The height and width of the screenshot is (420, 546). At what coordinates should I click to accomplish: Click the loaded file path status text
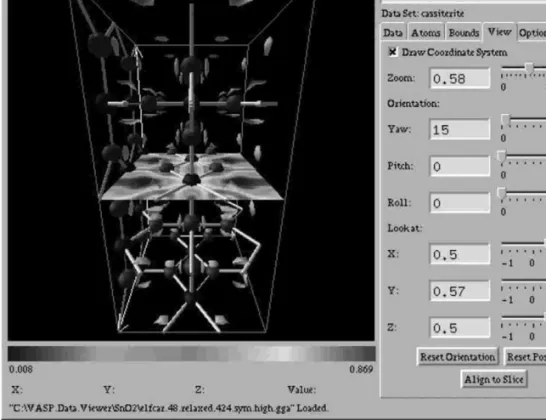(169, 408)
